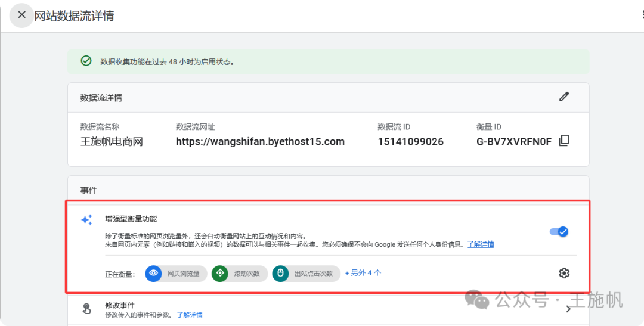Screen dimensions: 644x326
Task: Click the 网页浏览量 eye icon
Action: pyautogui.click(x=153, y=273)
